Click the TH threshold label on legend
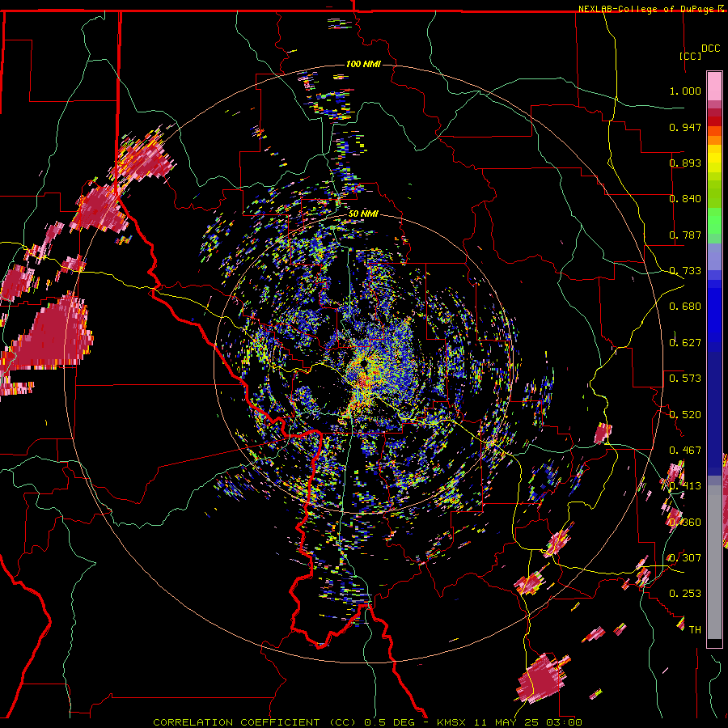This screenshot has width=728, height=728. coord(695,630)
